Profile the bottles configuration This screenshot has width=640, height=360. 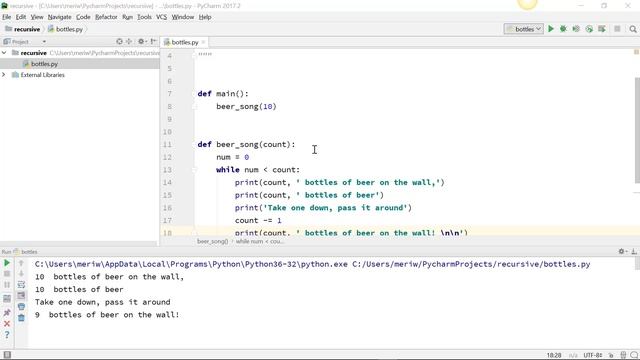pyautogui.click(x=589, y=29)
